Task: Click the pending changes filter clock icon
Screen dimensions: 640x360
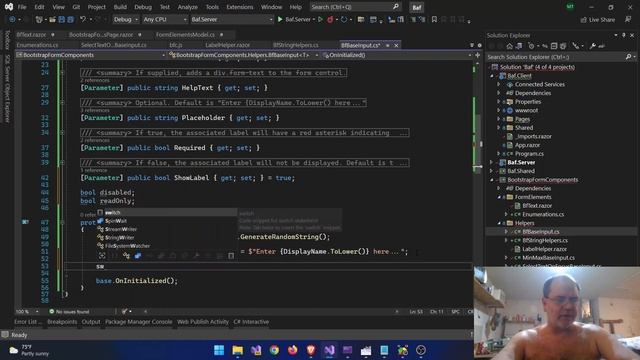Action: [x=531, y=46]
